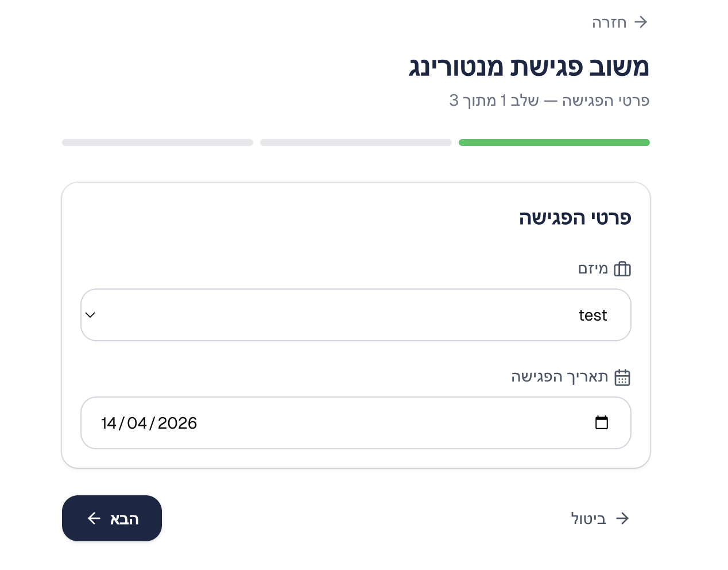The height and width of the screenshot is (570, 728).
Task: Click the day portion of the date field
Action: [109, 423]
